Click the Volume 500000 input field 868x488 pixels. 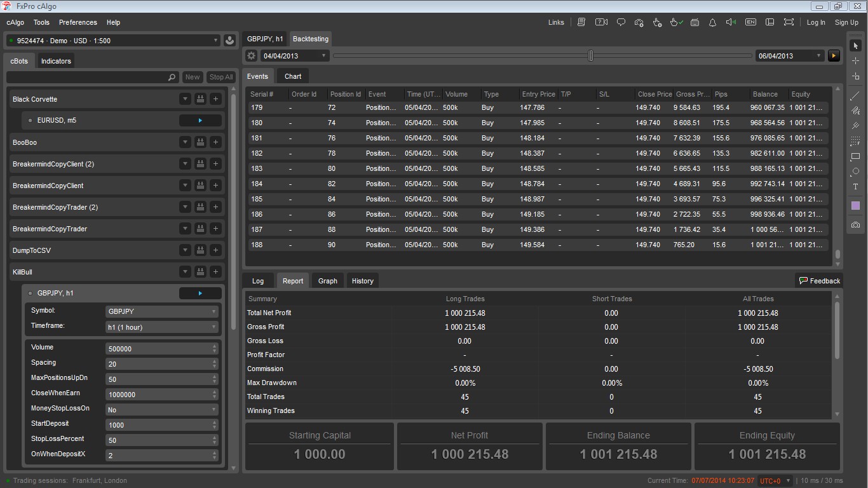tap(162, 349)
